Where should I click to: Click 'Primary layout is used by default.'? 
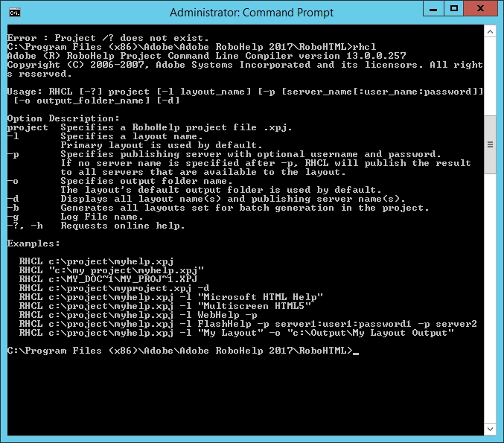click(162, 145)
